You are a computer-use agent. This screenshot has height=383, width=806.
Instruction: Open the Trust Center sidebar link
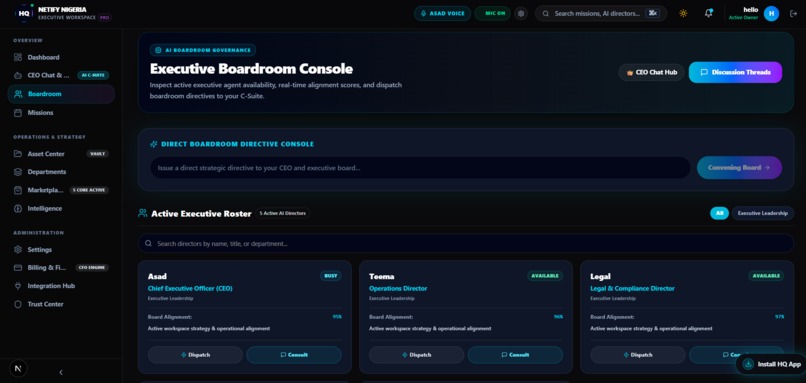pos(61,304)
